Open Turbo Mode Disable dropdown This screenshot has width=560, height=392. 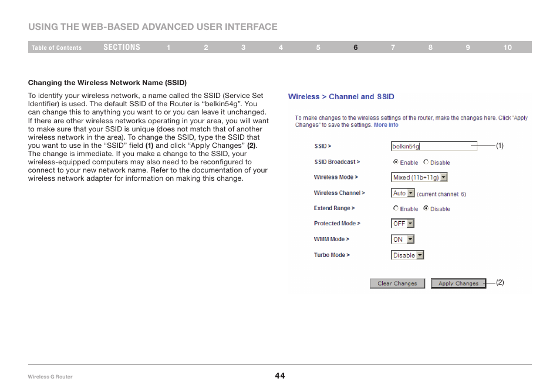pos(407,255)
